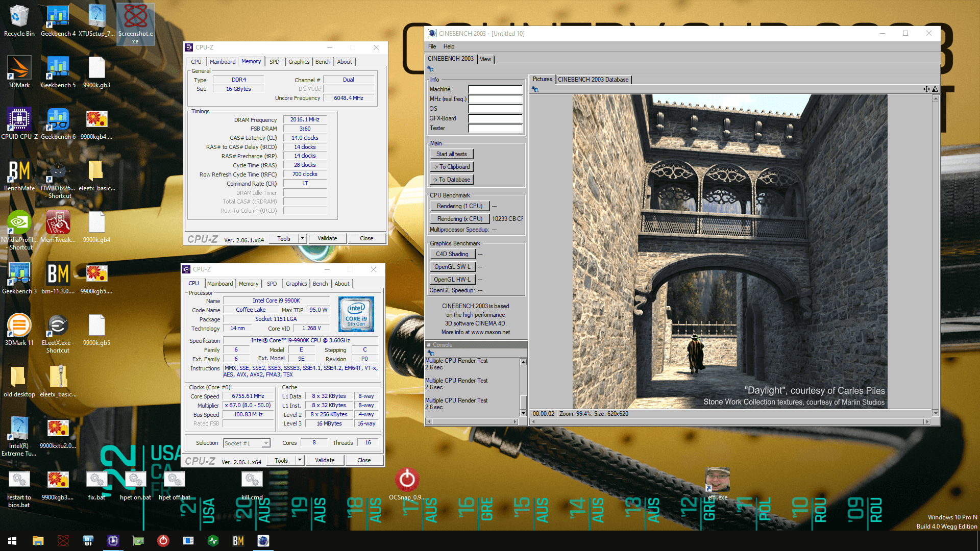This screenshot has height=551, width=980.
Task: Click console scrollbar up arrow
Action: [x=523, y=362]
